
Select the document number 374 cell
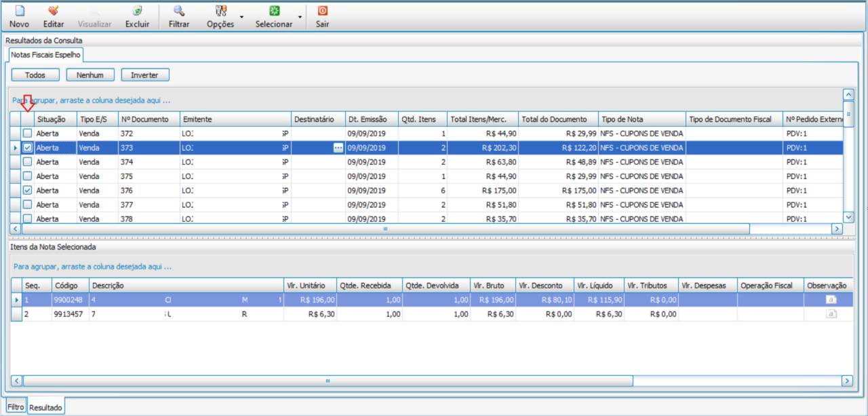[149, 162]
